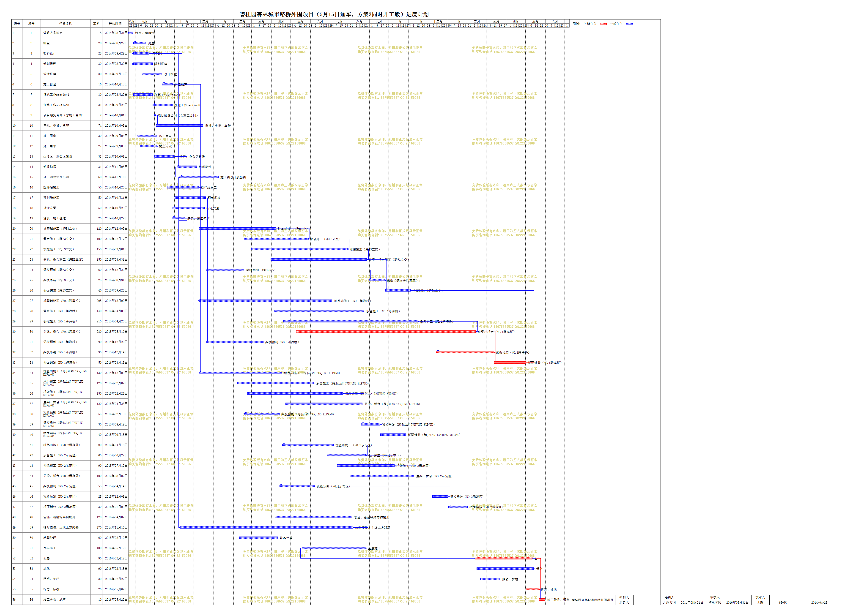Click the 六月 month header at the timeline's end
842x616 pixels.
(x=555, y=21)
